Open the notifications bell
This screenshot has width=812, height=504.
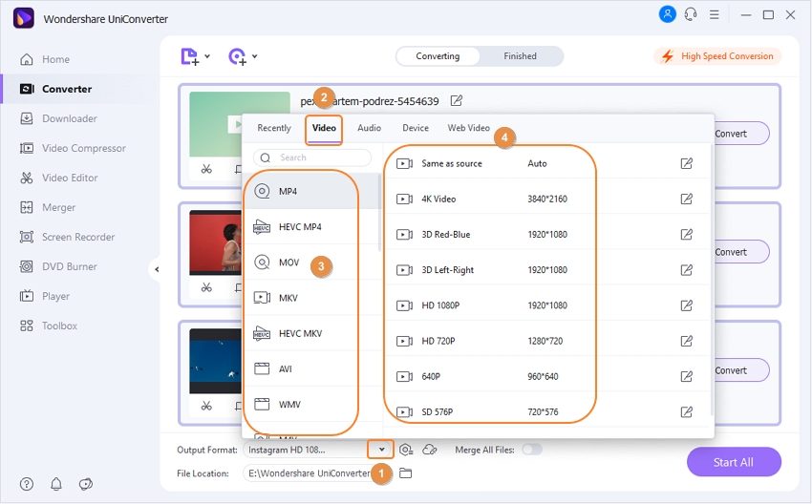[56, 484]
